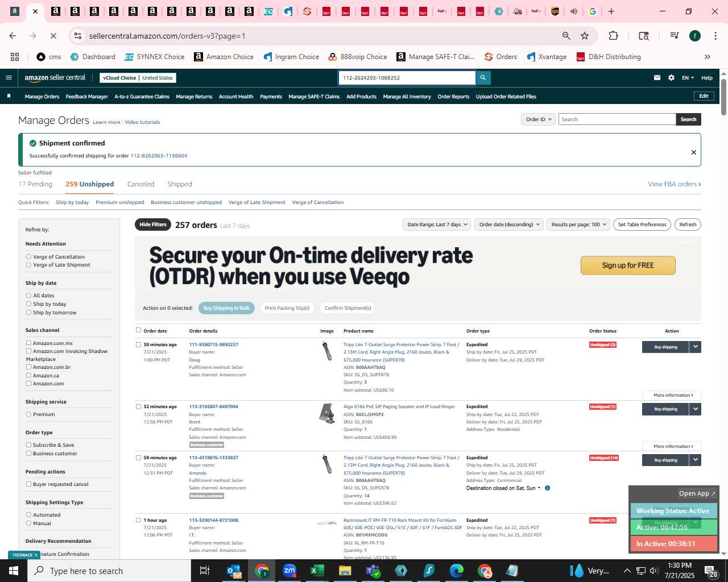Click the Refresh button
The height and width of the screenshot is (582, 728).
tap(688, 225)
